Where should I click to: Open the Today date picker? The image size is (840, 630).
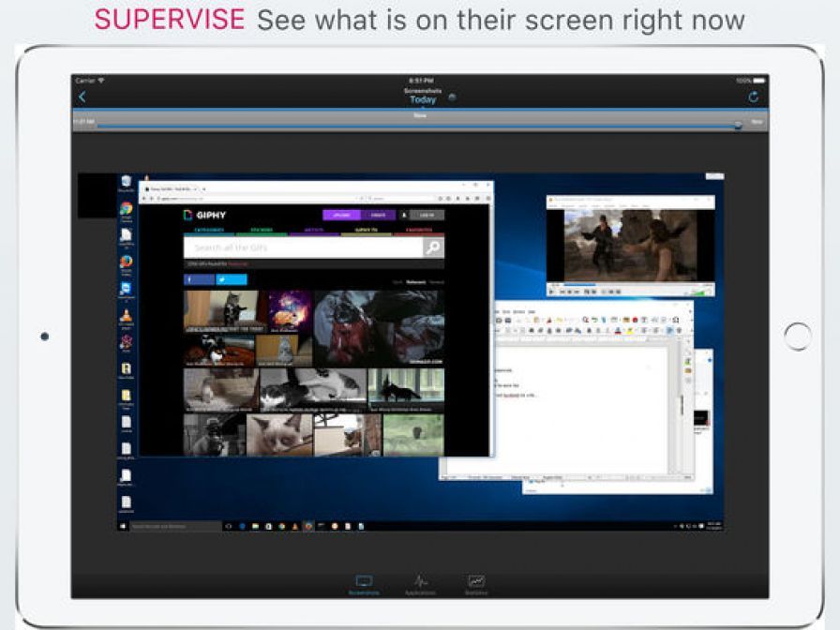pos(423,99)
